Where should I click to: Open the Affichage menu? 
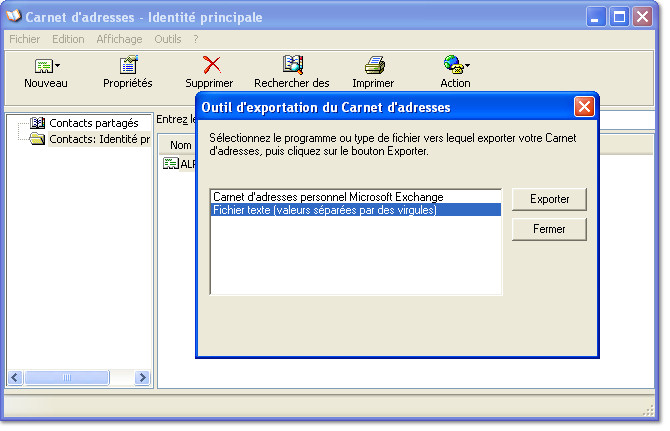pyautogui.click(x=119, y=39)
